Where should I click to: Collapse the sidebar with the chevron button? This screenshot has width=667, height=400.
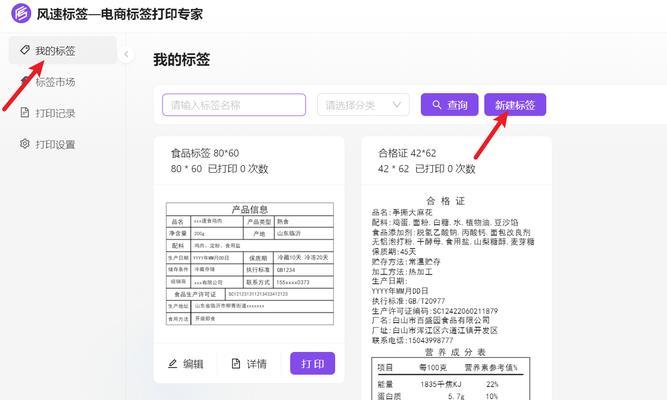tap(126, 54)
